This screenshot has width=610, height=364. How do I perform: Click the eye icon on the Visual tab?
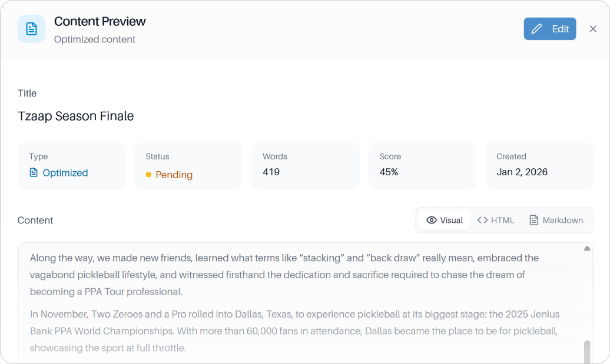pos(432,220)
